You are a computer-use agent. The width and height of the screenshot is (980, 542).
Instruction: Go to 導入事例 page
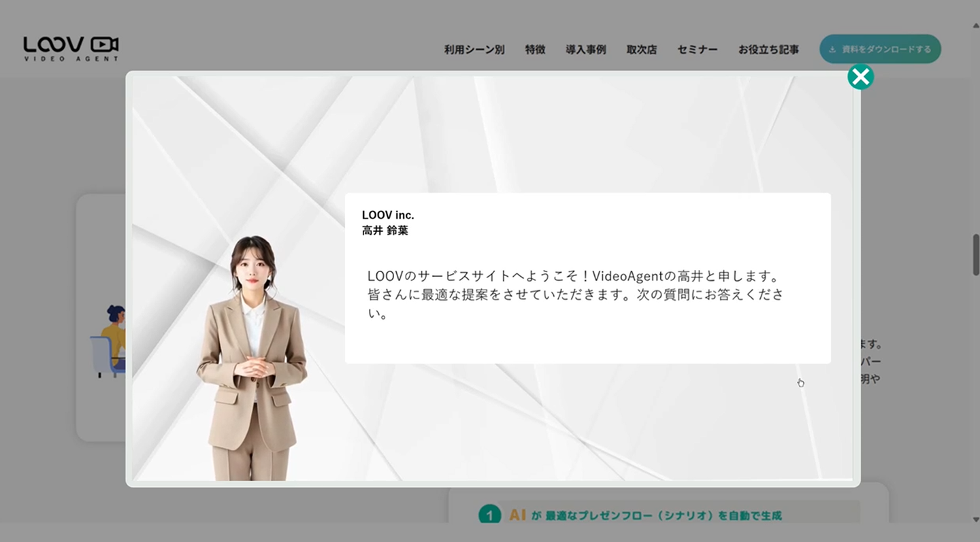(x=585, y=50)
